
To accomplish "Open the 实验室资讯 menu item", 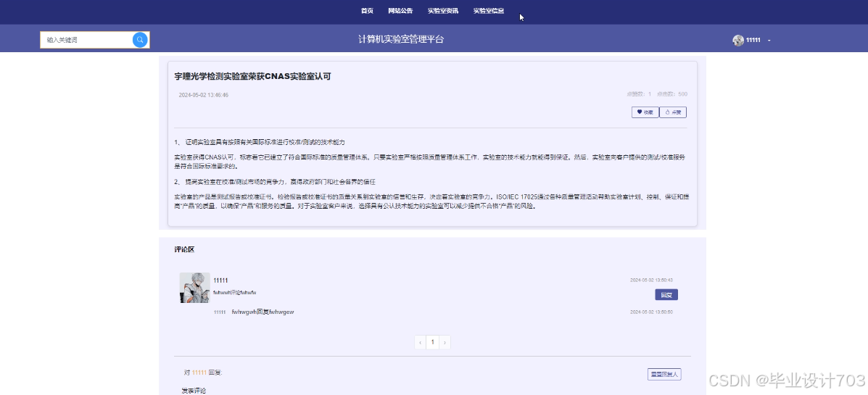I will 443,11.
